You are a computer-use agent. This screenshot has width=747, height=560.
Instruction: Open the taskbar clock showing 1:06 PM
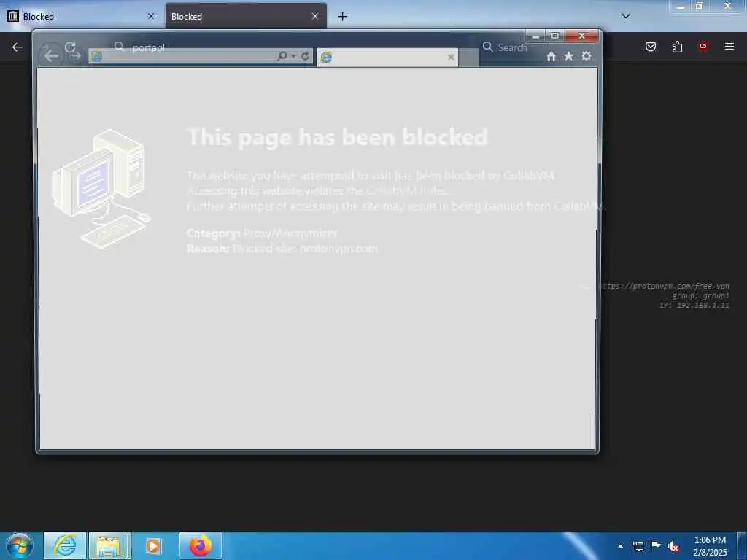point(710,546)
